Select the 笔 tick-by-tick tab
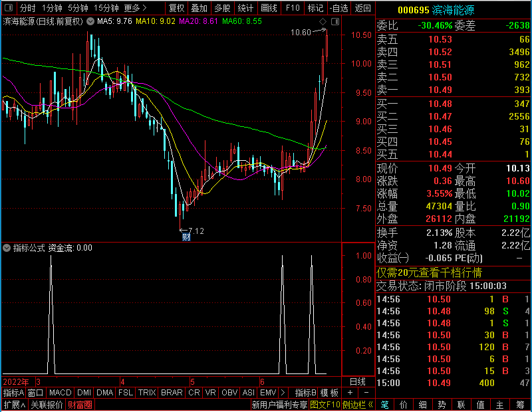The width and height of the screenshot is (532, 412). pos(384,405)
